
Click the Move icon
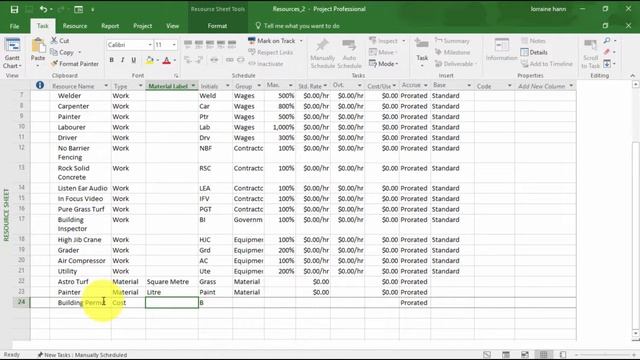point(373,52)
